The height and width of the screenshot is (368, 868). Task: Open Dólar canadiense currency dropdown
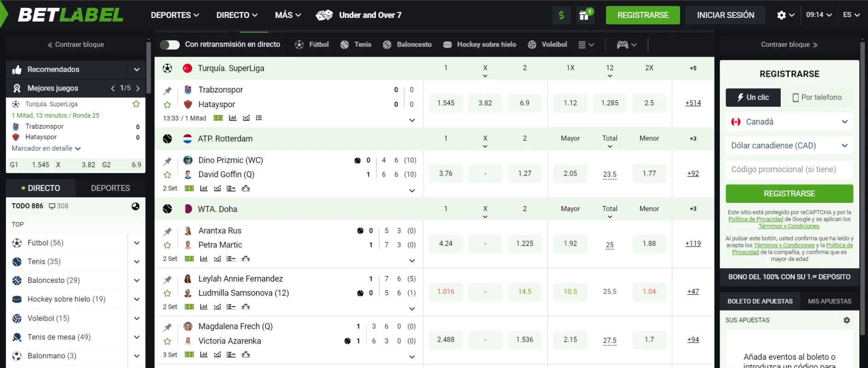789,146
